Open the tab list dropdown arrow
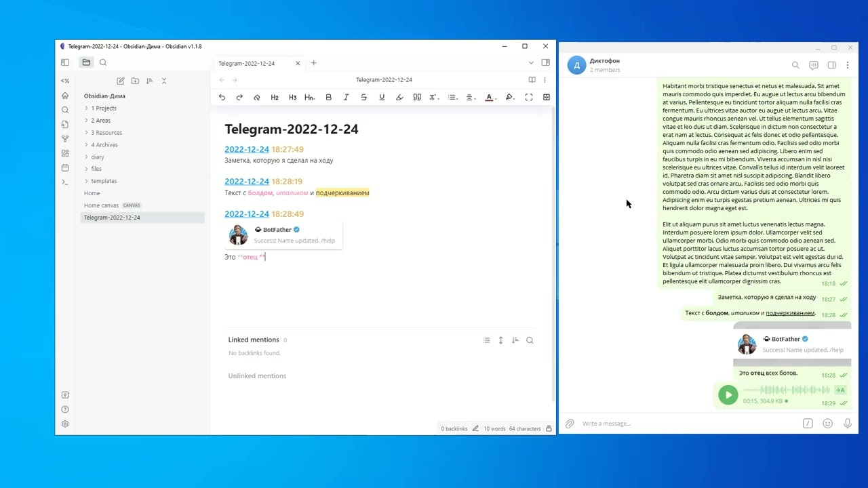The image size is (868, 488). pos(531,63)
